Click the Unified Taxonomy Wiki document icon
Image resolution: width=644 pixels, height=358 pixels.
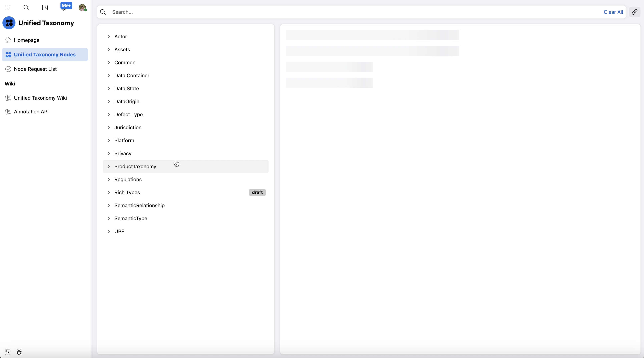point(8,98)
